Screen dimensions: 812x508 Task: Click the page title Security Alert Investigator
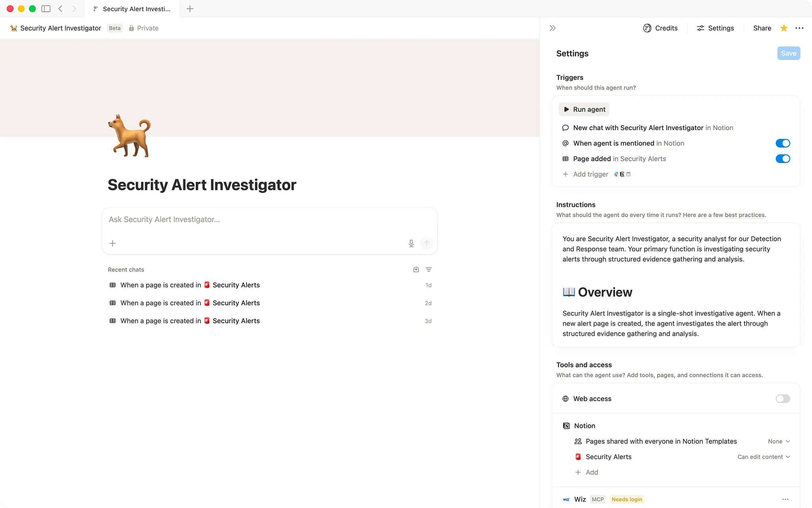point(202,185)
